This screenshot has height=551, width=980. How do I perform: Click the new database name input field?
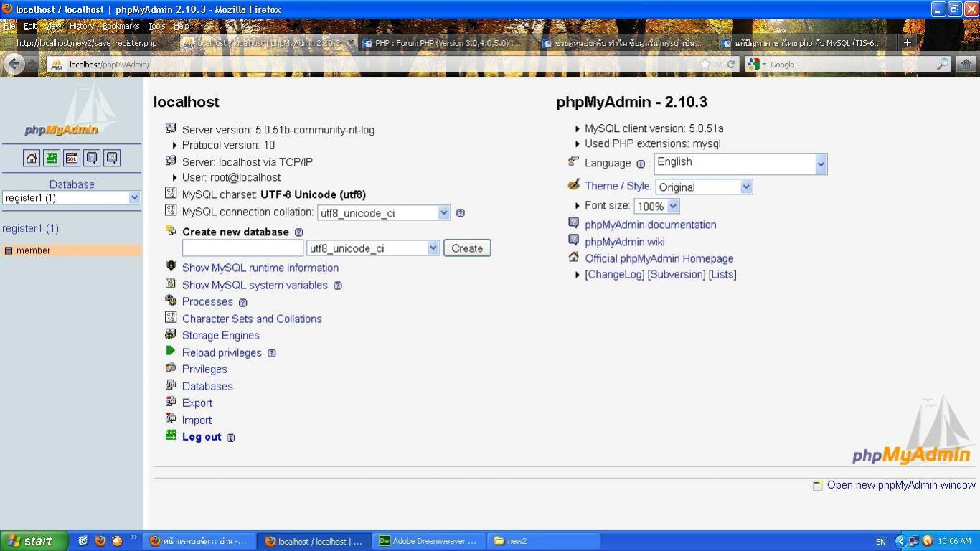[242, 248]
